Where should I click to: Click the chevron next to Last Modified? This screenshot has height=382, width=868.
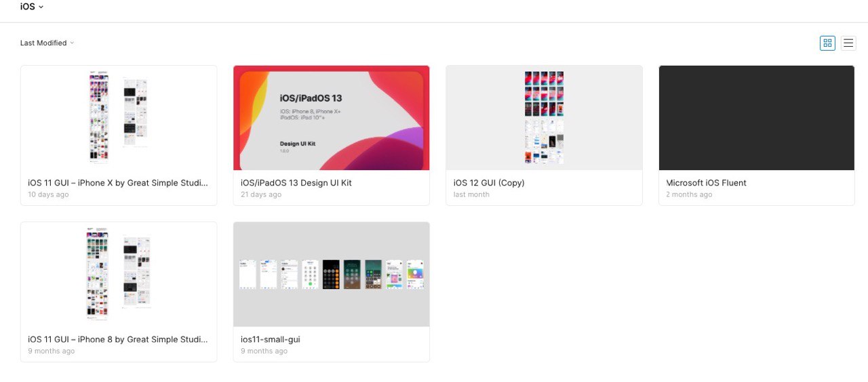(72, 43)
